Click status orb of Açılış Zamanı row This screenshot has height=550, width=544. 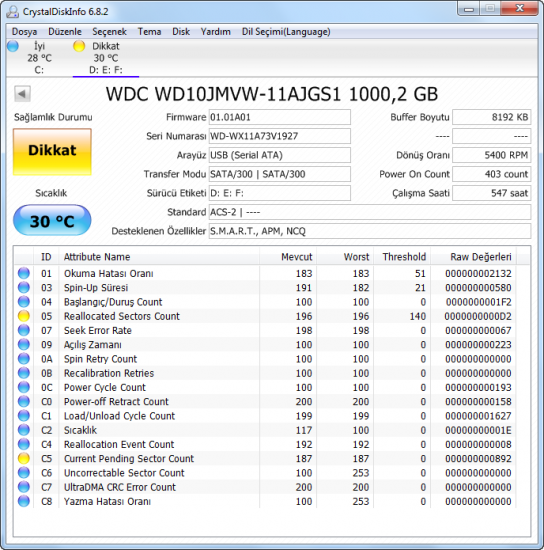(x=24, y=344)
